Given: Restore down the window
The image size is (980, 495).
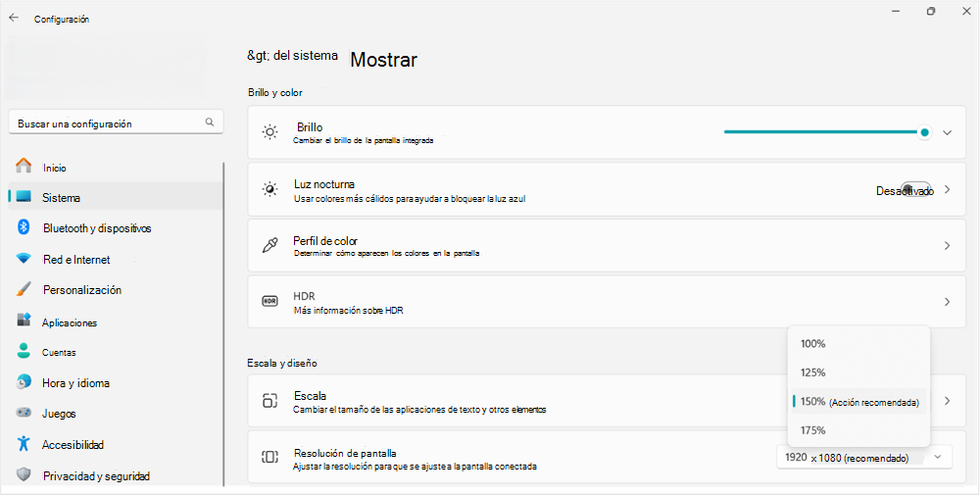Looking at the screenshot, I should [x=931, y=11].
